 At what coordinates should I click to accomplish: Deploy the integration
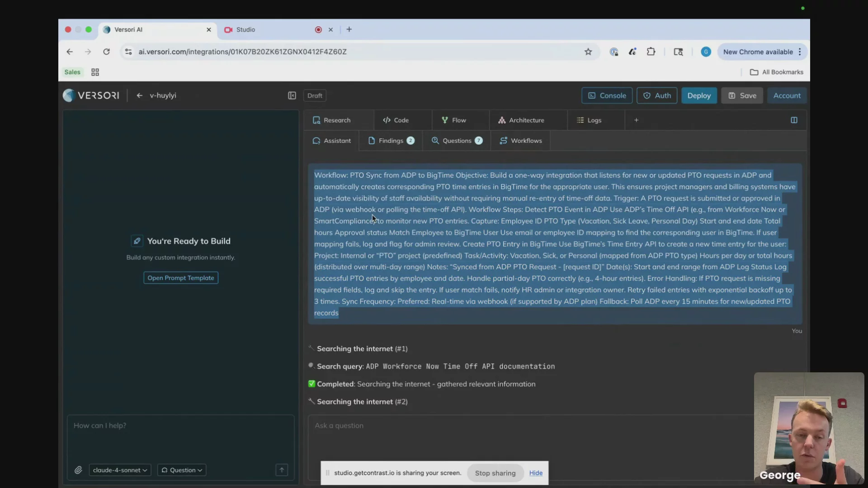click(699, 96)
